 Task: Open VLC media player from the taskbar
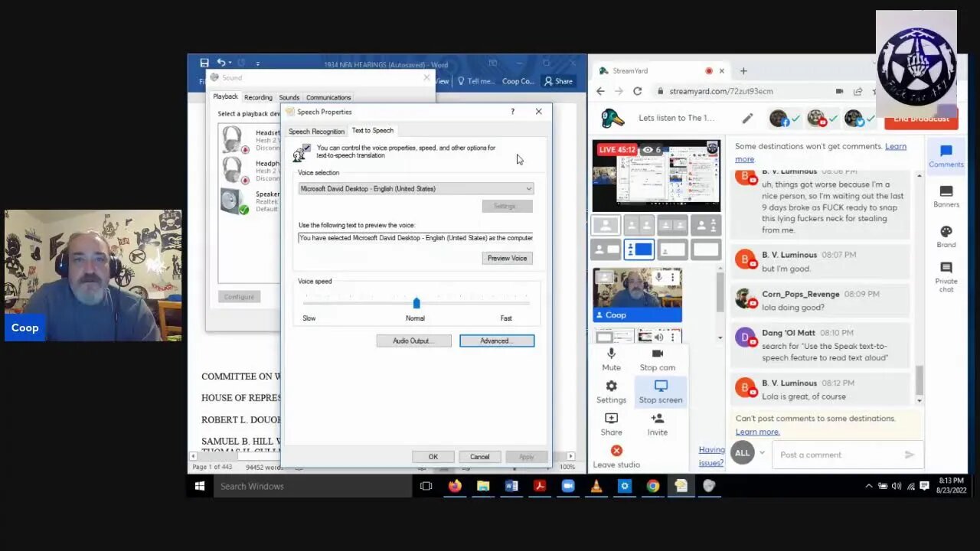coord(596,486)
